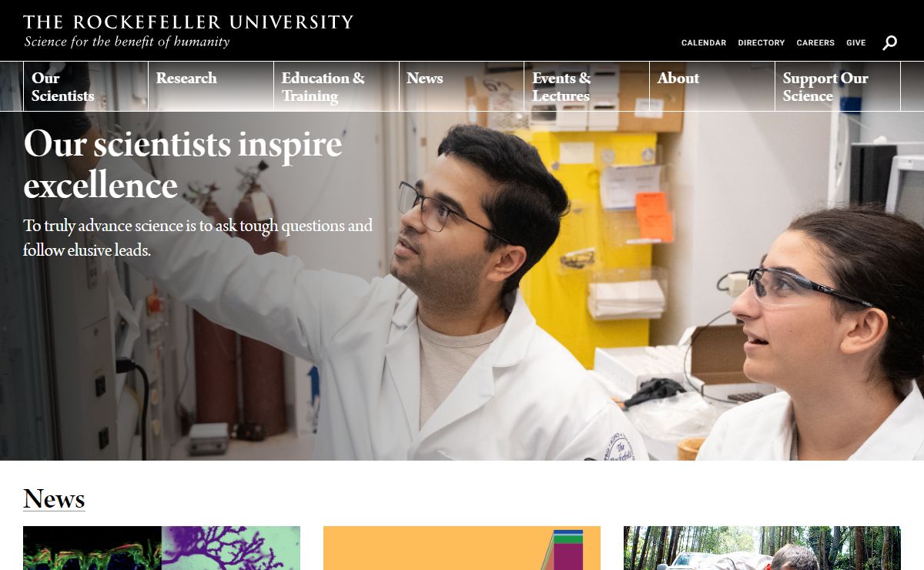Visit the Careers link
Image resolution: width=924 pixels, height=570 pixels.
(815, 43)
